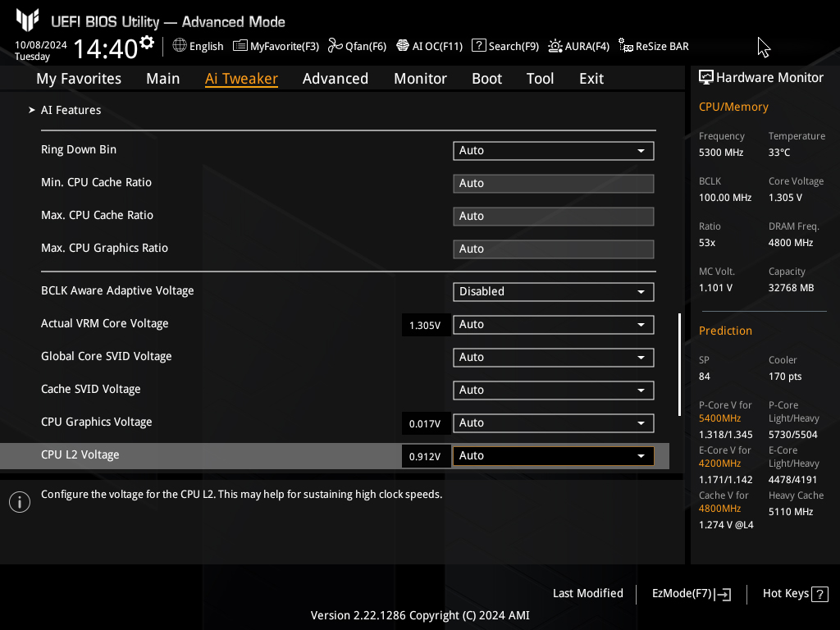Switch to Main tab
The width and height of the screenshot is (840, 630).
pos(163,79)
